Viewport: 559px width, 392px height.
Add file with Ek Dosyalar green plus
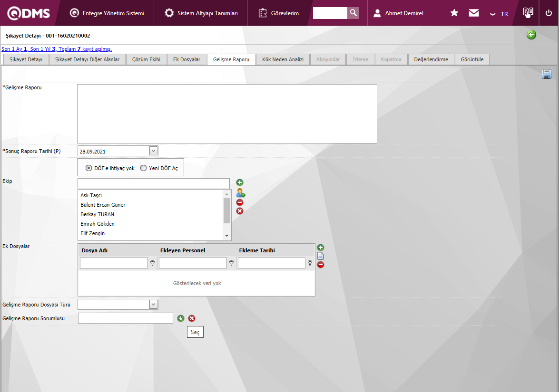(x=321, y=248)
